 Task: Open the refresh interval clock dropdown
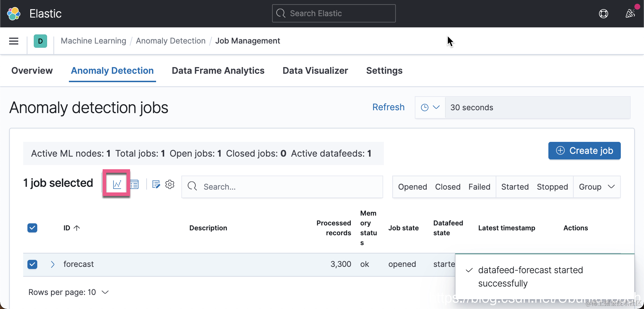coord(430,107)
